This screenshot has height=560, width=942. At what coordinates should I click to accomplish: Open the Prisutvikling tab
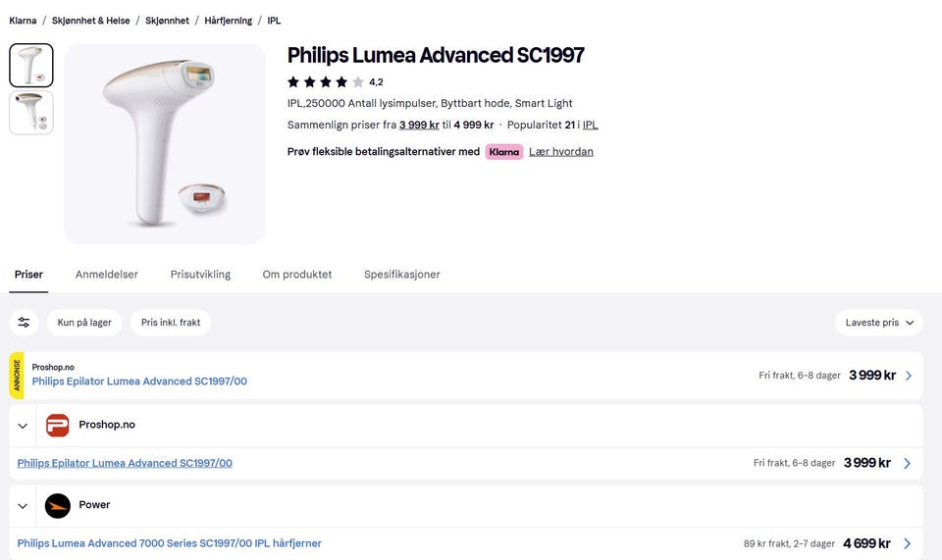click(x=200, y=275)
